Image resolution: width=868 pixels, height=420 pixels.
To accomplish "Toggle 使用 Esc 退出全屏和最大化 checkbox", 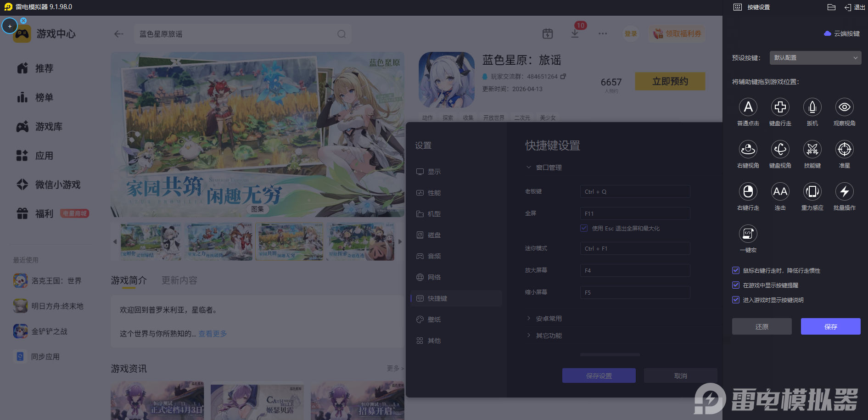I will pos(584,228).
